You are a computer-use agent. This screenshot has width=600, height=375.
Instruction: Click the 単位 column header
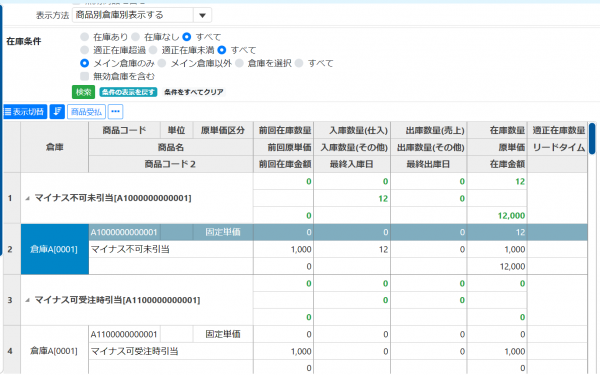coord(176,130)
